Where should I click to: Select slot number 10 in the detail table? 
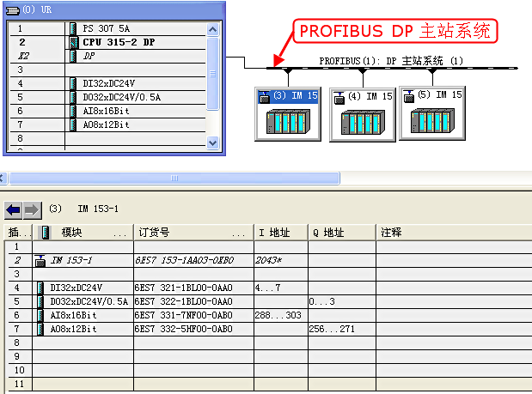click(x=20, y=370)
